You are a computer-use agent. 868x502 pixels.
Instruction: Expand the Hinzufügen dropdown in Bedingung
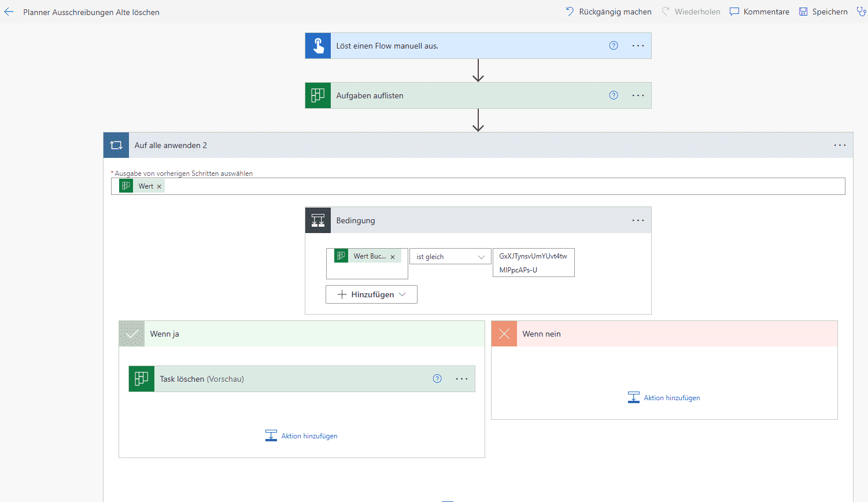pos(371,294)
